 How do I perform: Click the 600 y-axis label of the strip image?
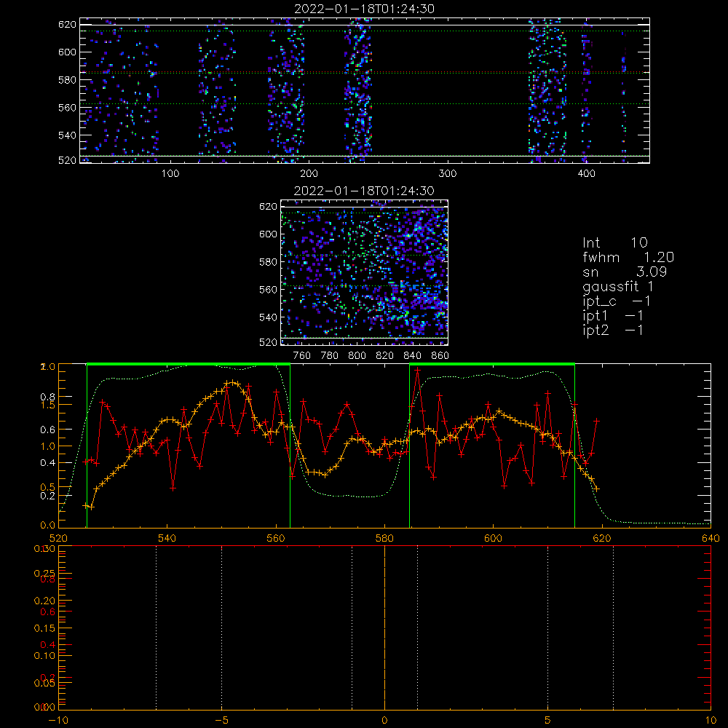point(67,52)
